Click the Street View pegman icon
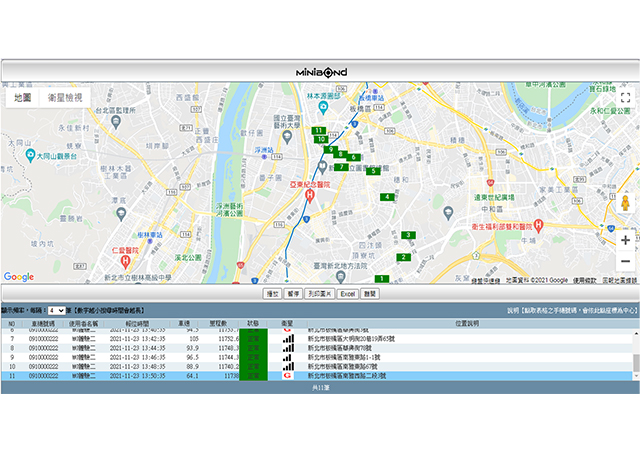Viewport: 640px width, 450px height. [x=625, y=203]
